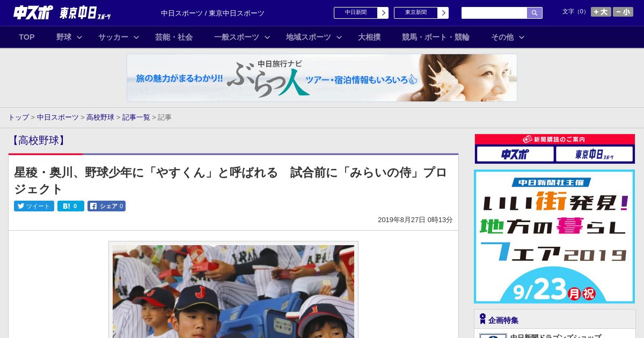Open 芸能・社会 navigation item
This screenshot has width=644, height=338.
click(174, 37)
